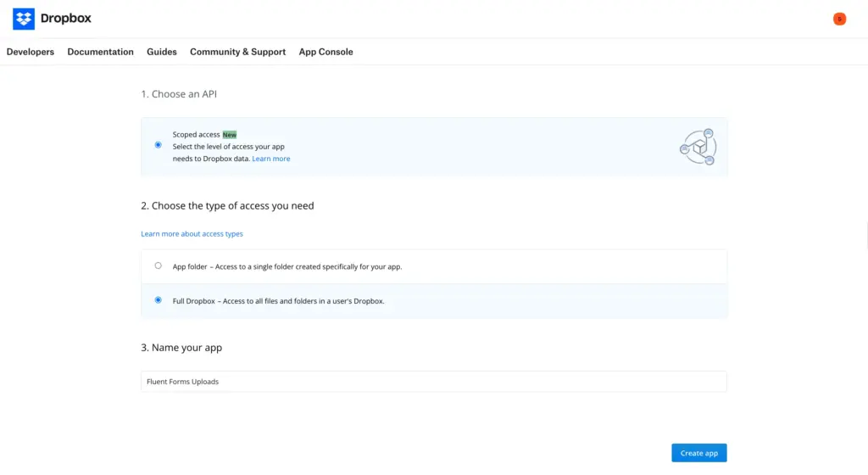868x475 pixels.
Task: Focus the app name input field
Action: [433, 382]
